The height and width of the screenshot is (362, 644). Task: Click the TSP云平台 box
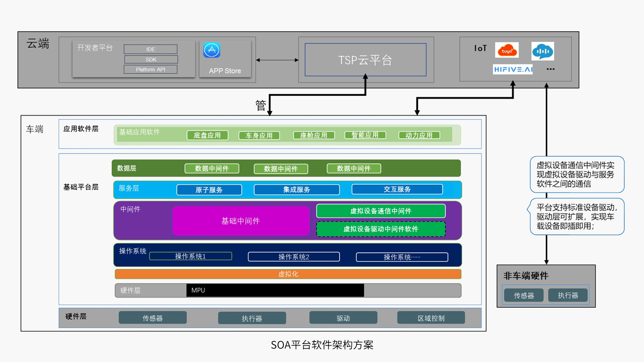[365, 60]
